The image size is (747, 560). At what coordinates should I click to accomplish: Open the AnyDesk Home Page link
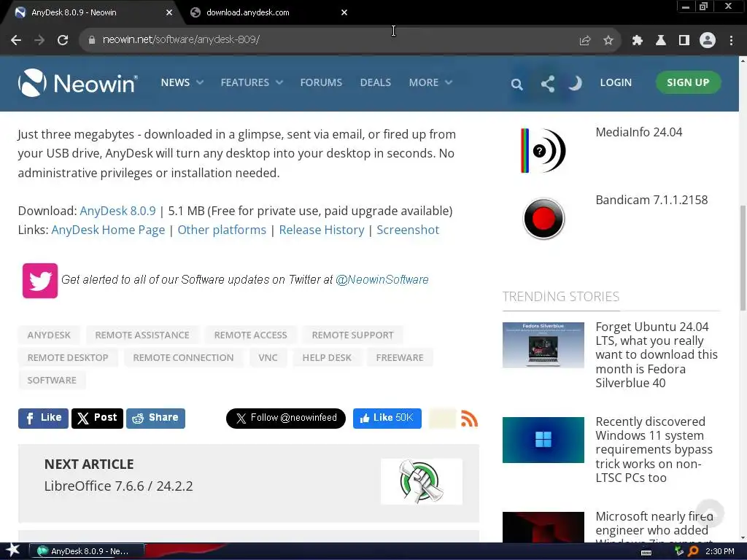tap(108, 230)
